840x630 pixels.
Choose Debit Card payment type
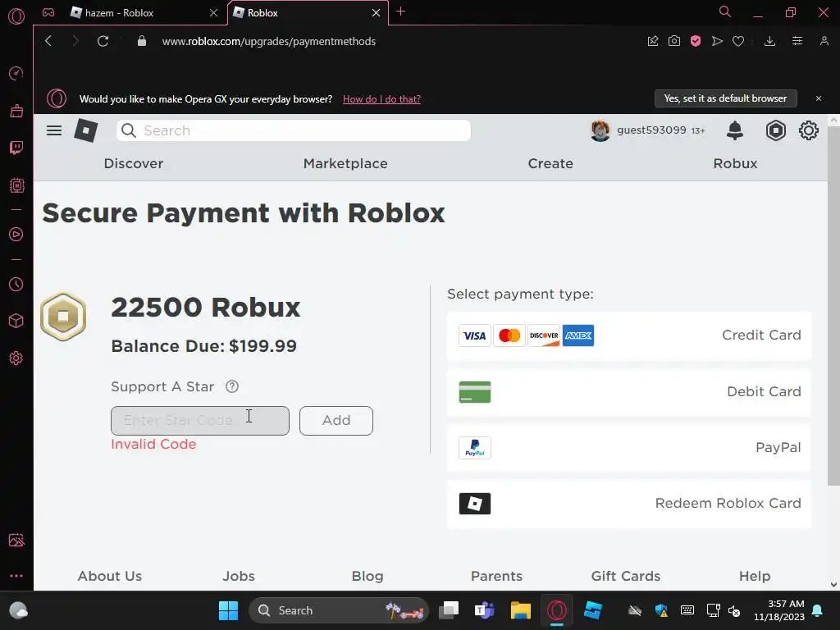629,391
